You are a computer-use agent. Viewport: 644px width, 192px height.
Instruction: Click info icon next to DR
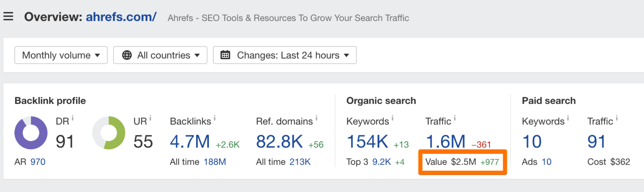73,119
